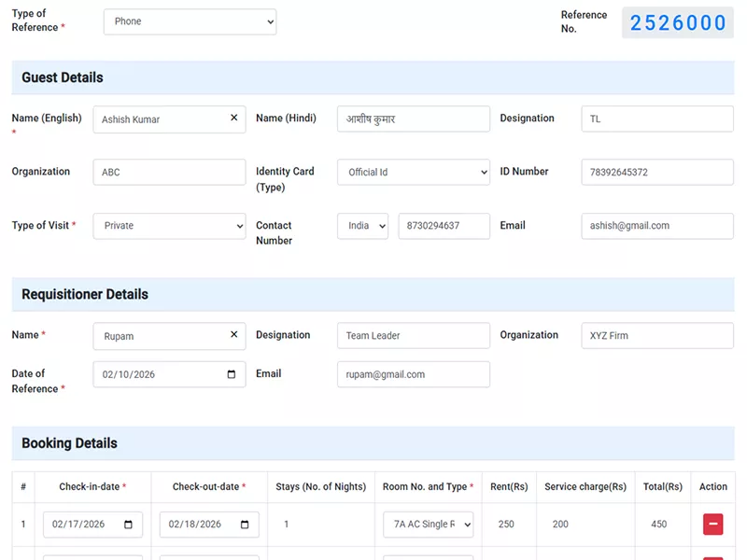Image resolution: width=747 pixels, height=560 pixels.
Task: Click the Service charge value 200
Action: tap(560, 525)
